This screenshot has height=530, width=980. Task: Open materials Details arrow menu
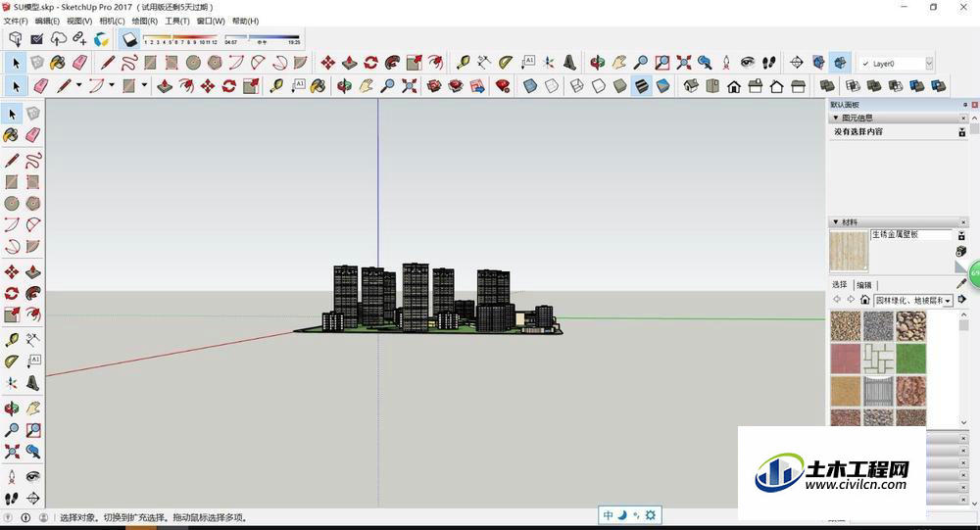[x=962, y=300]
